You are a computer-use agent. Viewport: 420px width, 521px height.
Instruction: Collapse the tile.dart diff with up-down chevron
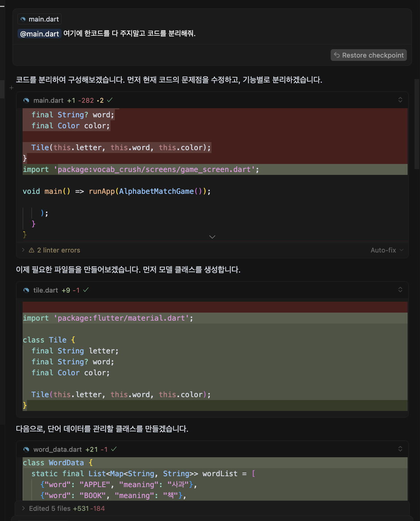coord(400,290)
